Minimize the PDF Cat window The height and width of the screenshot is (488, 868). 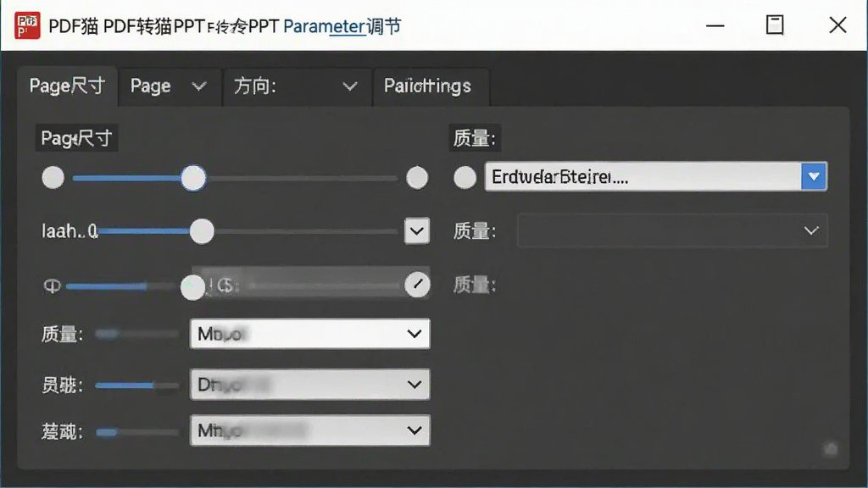click(715, 25)
